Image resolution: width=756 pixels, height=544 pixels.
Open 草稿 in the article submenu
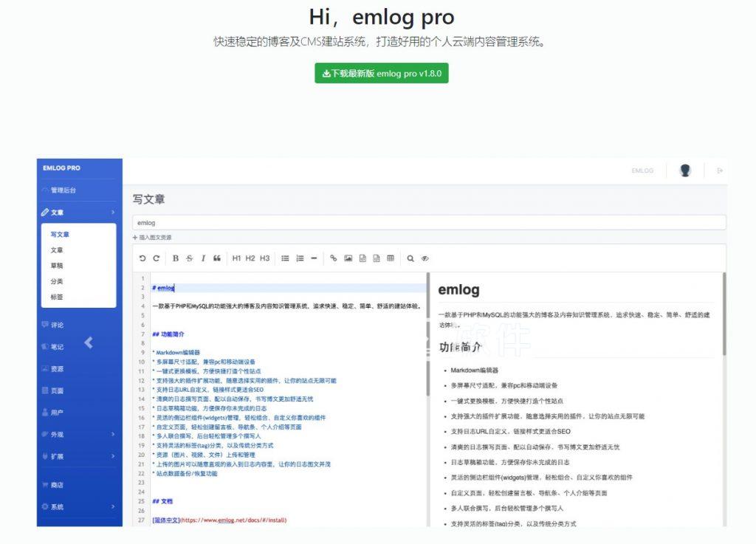(57, 266)
